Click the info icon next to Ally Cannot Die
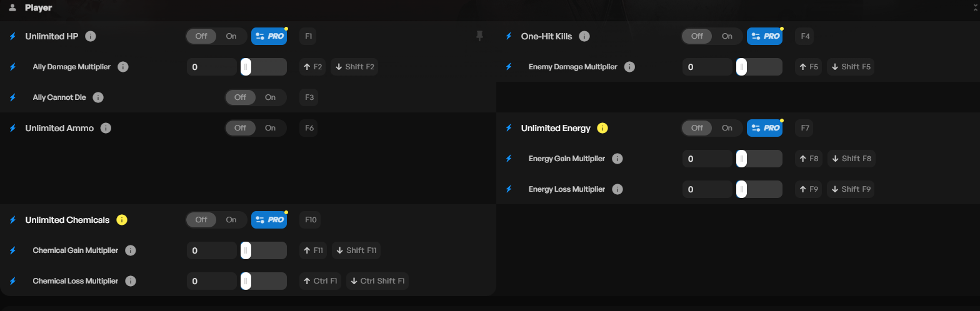 [98, 97]
